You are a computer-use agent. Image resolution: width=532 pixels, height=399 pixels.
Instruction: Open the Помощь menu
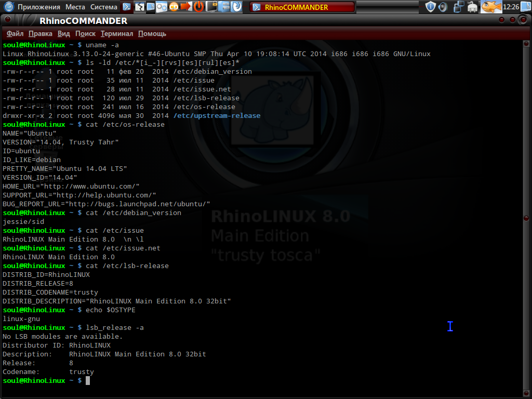(x=152, y=34)
